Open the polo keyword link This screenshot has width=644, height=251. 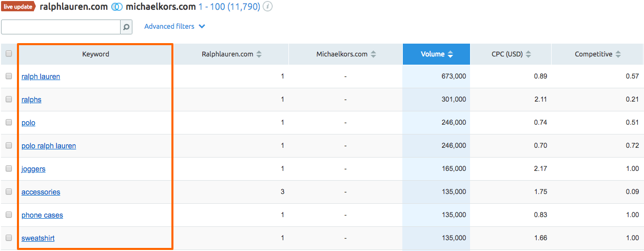[28, 123]
